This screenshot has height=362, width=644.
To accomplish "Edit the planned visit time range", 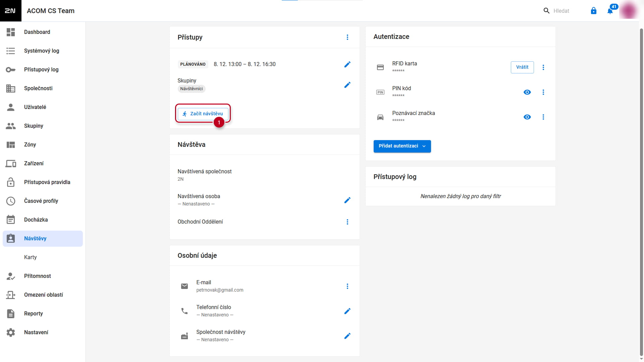I will (347, 64).
